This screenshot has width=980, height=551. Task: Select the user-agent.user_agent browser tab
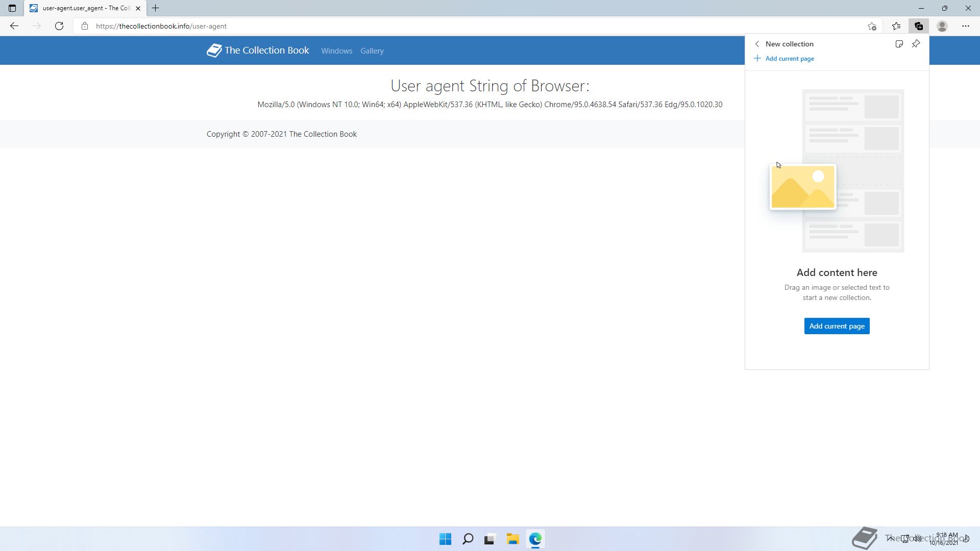coord(85,8)
